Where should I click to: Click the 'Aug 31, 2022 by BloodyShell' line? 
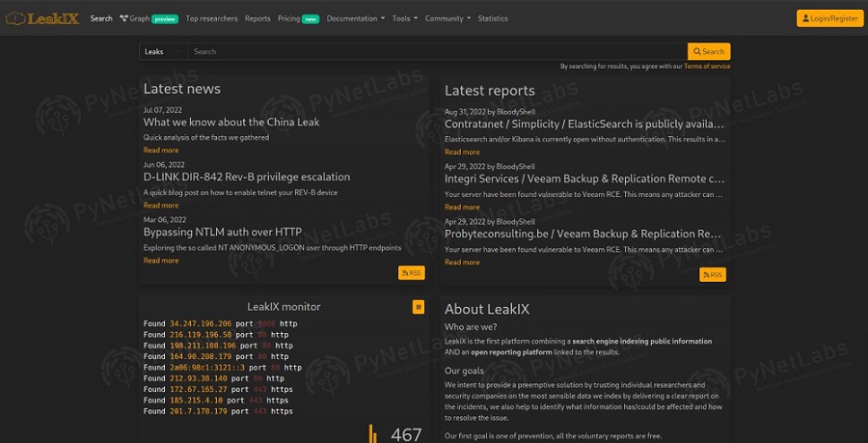pyautogui.click(x=490, y=112)
